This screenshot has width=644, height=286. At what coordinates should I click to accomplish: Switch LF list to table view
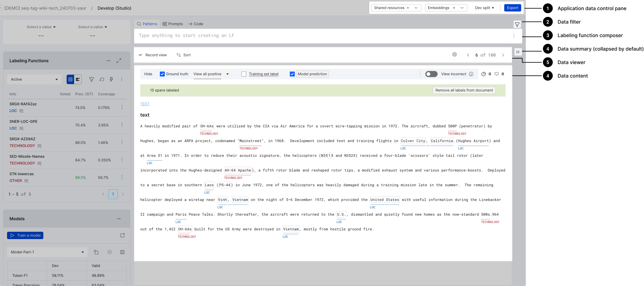coord(70,79)
